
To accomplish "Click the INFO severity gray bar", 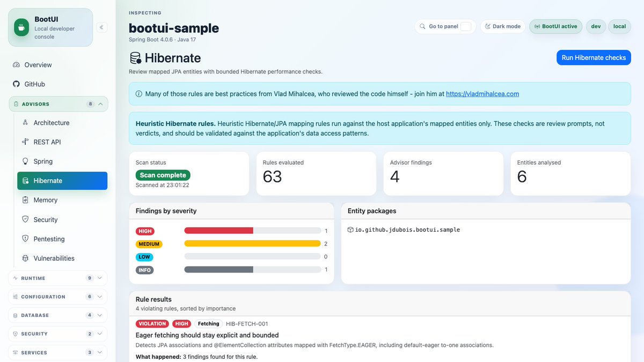I will pos(218,270).
